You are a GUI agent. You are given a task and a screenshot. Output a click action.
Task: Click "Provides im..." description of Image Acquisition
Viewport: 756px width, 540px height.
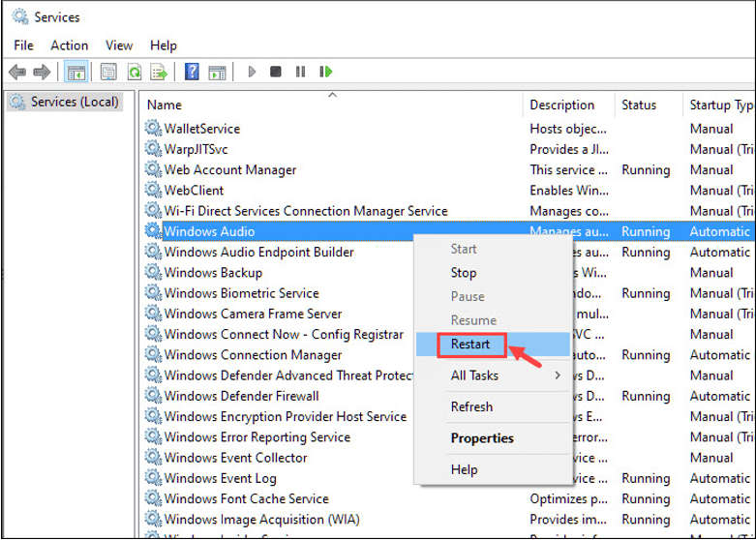[x=568, y=520]
